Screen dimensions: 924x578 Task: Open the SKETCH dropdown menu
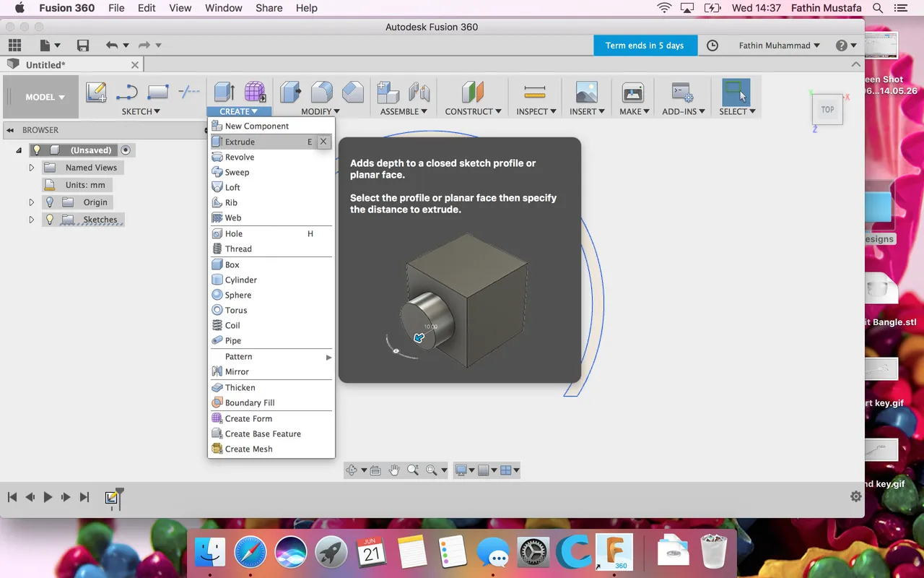(x=140, y=112)
